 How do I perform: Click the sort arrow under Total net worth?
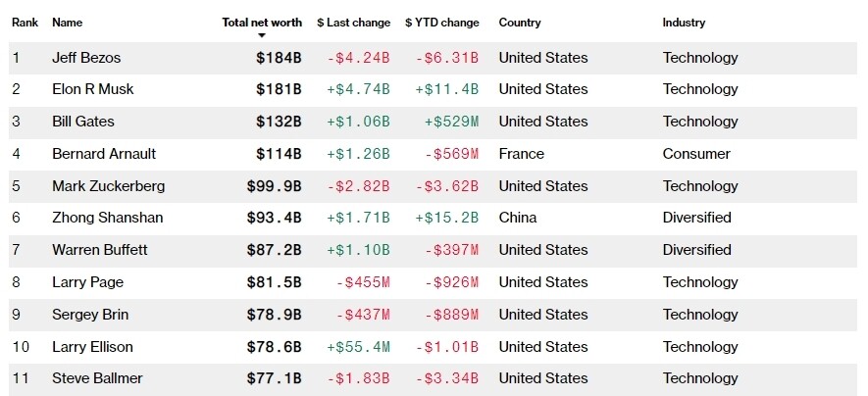click(x=262, y=35)
